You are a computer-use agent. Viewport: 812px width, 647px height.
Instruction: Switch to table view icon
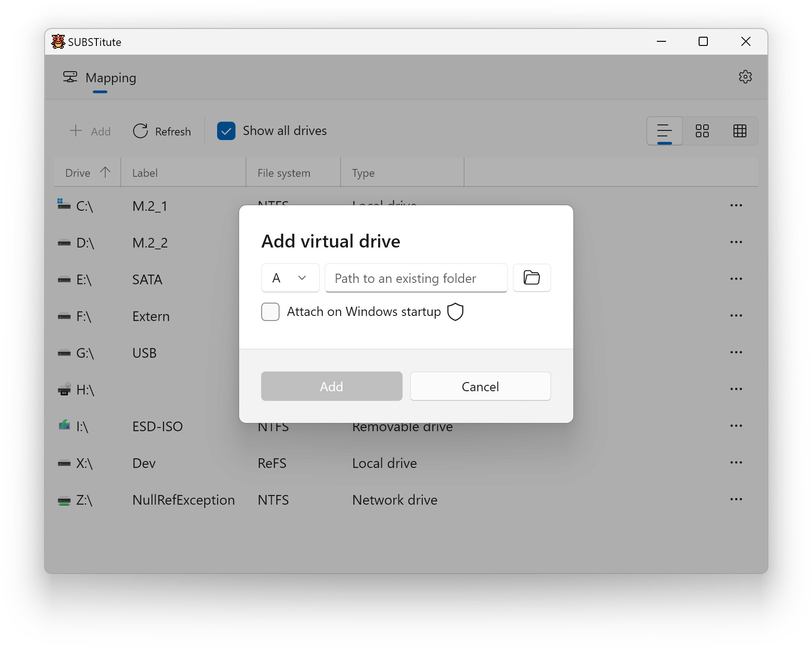(x=739, y=131)
